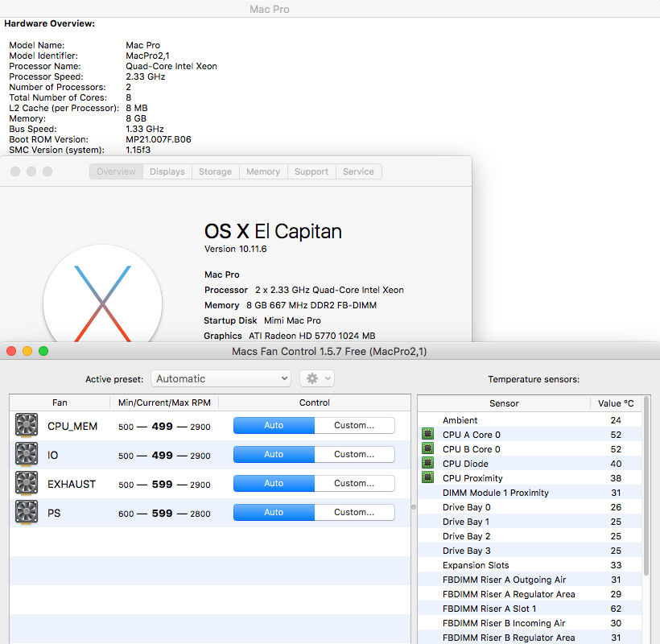Click the Startup Disk Mimi Mac Pro text
The height and width of the screenshot is (644, 660).
pos(262,320)
